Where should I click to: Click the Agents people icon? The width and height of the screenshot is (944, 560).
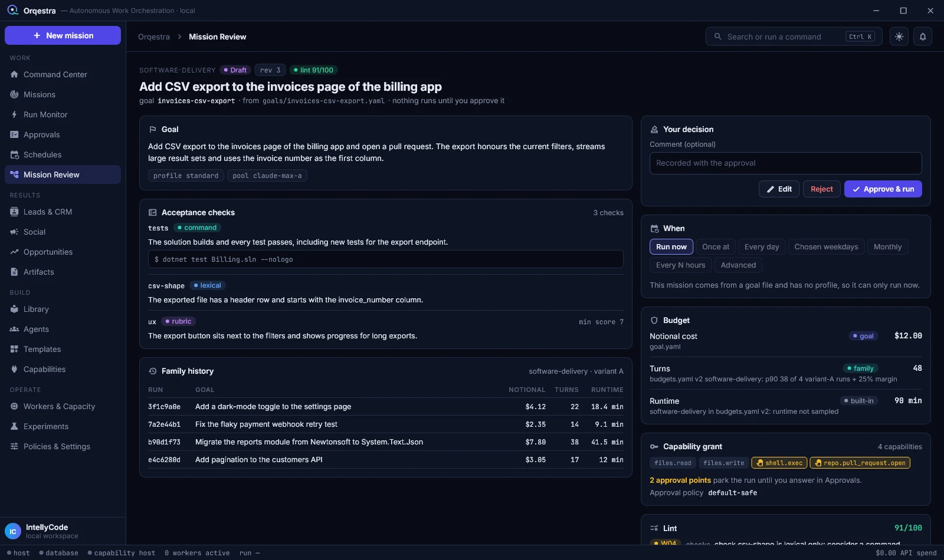coord(14,329)
